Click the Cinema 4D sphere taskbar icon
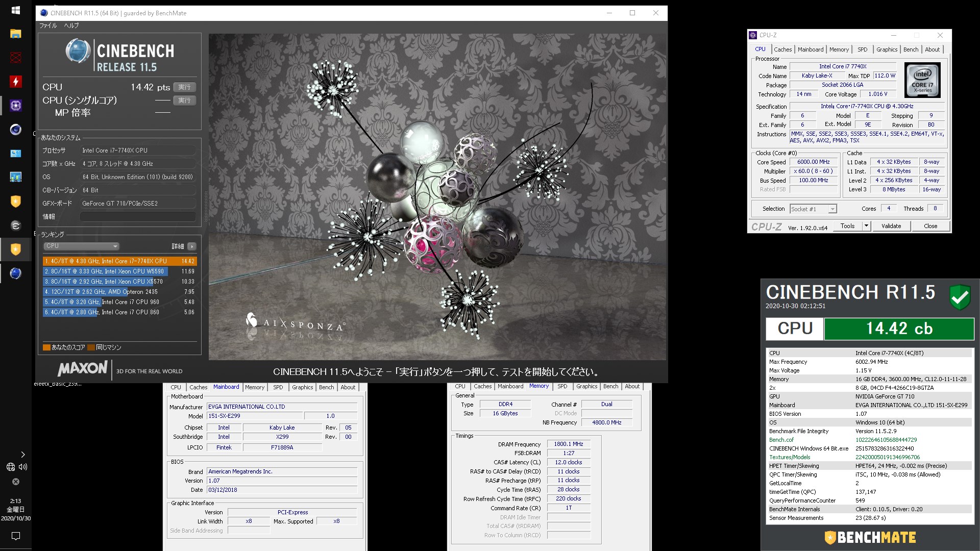The width and height of the screenshot is (980, 551). coord(15,130)
